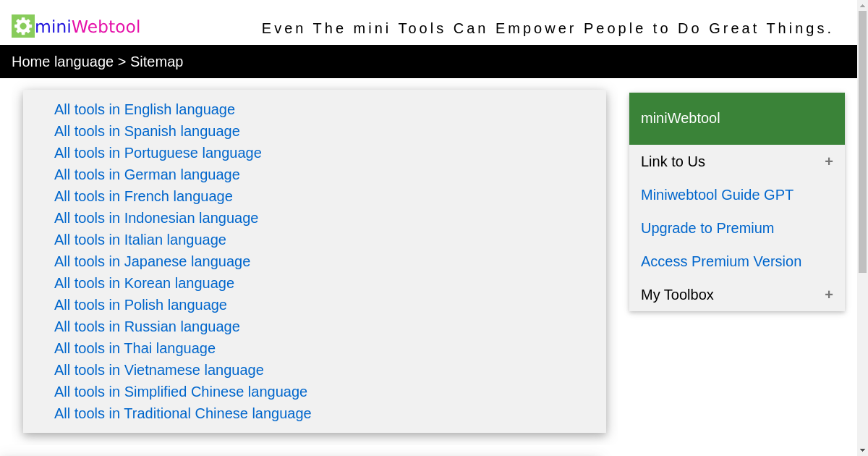Open all tools in English language
868x456 pixels.
[x=144, y=109]
